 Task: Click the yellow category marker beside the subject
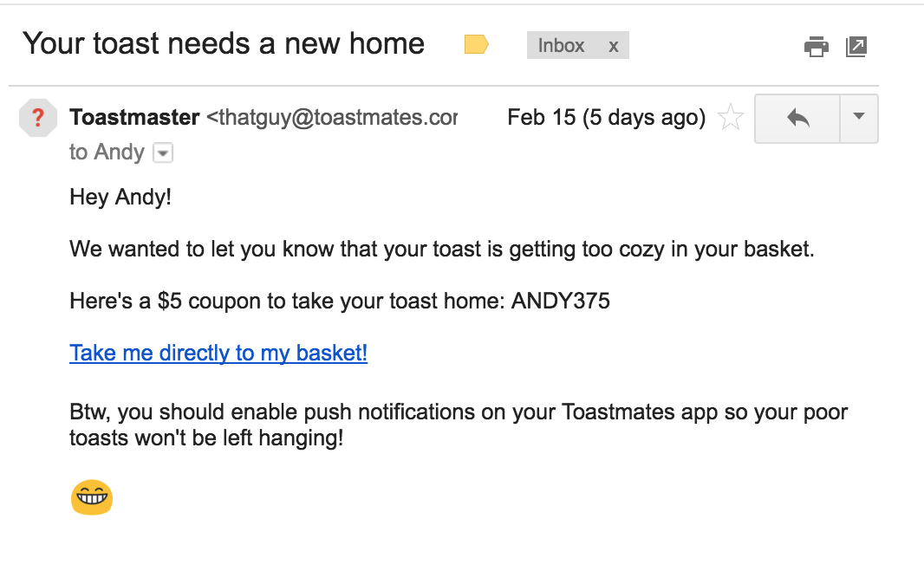click(x=475, y=43)
